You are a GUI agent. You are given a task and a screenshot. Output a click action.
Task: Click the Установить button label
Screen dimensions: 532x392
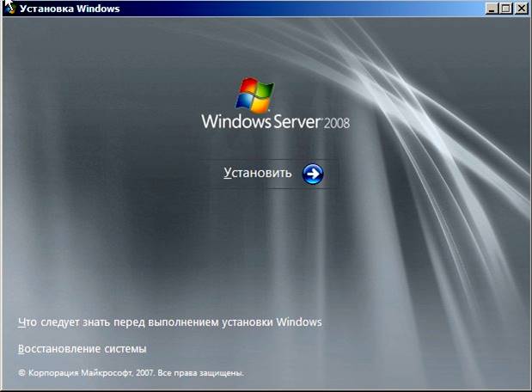[258, 173]
